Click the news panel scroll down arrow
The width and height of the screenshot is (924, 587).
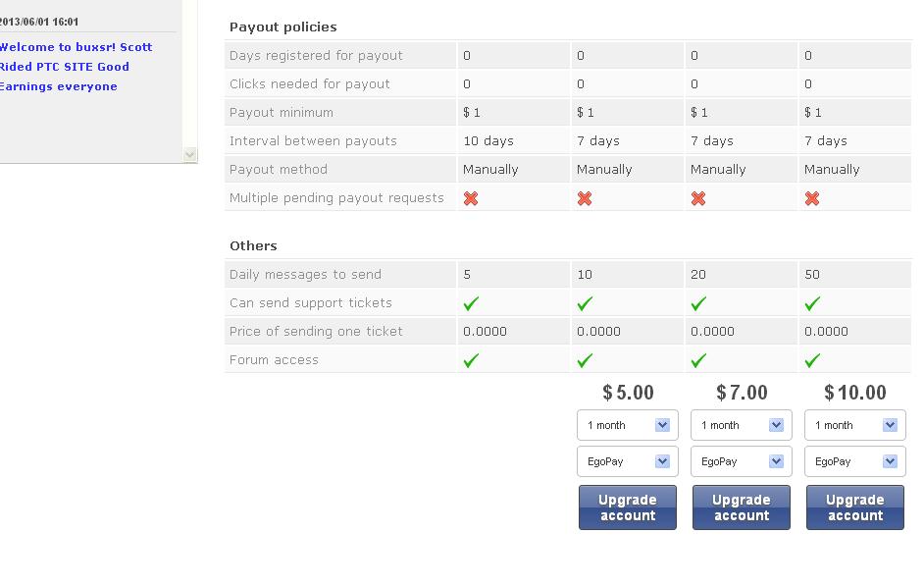(x=189, y=155)
